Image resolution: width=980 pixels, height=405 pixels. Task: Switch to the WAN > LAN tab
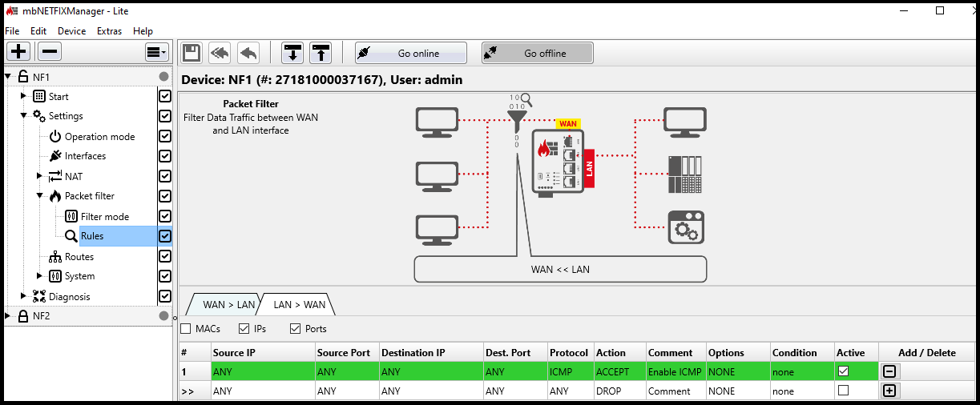228,304
